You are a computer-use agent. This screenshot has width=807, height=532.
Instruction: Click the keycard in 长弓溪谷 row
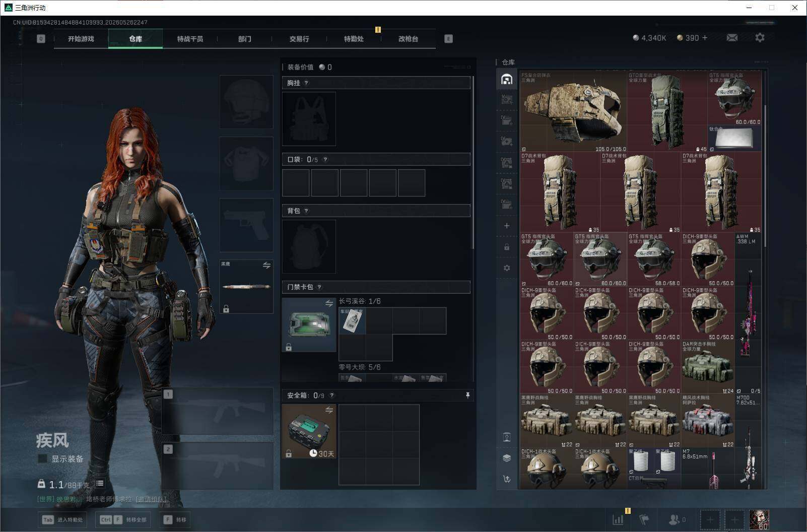pos(352,320)
